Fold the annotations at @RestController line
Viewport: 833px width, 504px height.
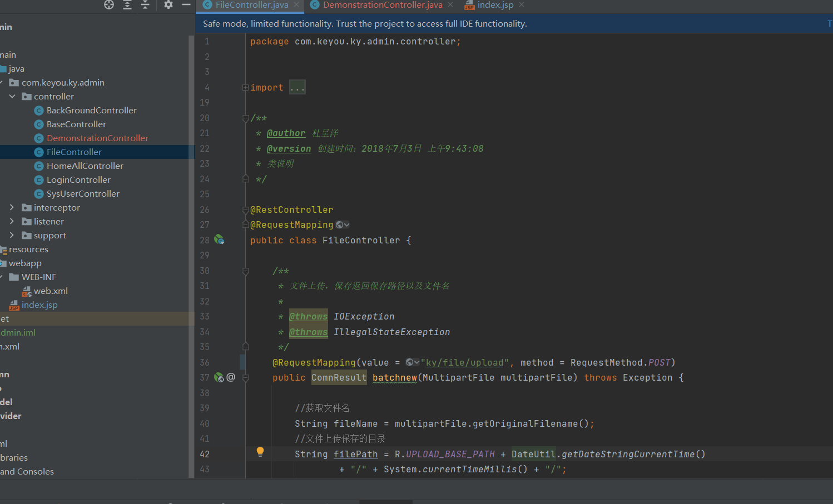pyautogui.click(x=245, y=209)
